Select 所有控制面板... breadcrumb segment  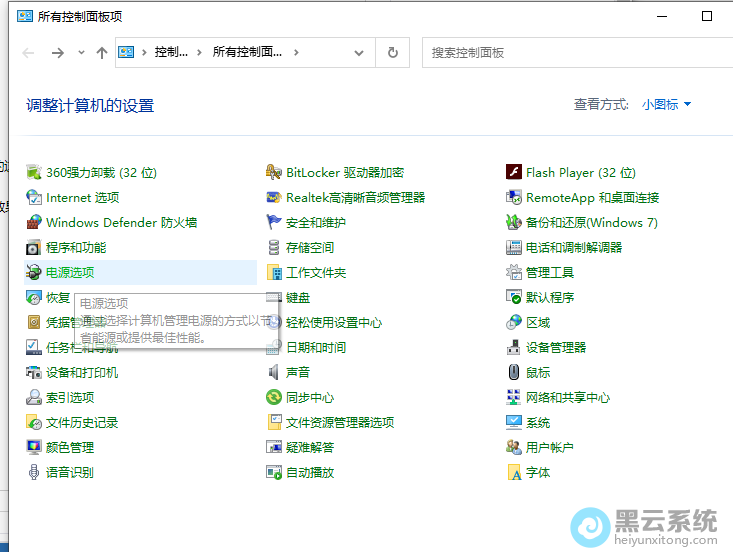tap(247, 53)
